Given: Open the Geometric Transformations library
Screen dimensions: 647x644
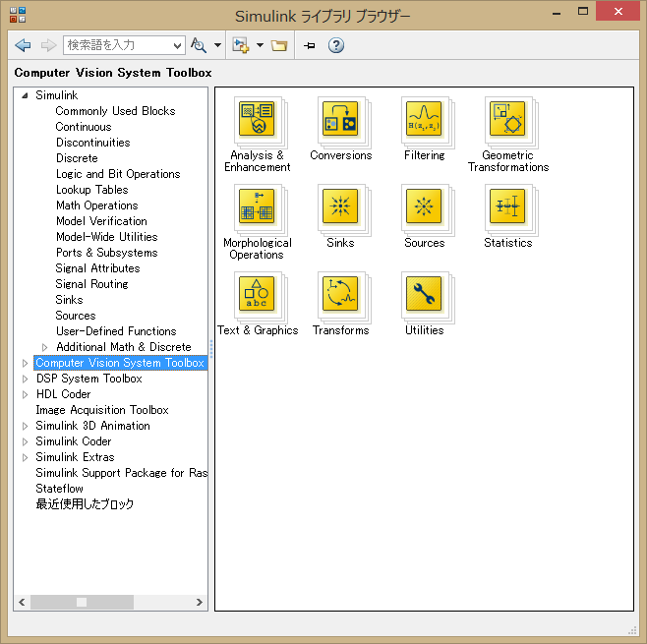Looking at the screenshot, I should [x=507, y=120].
